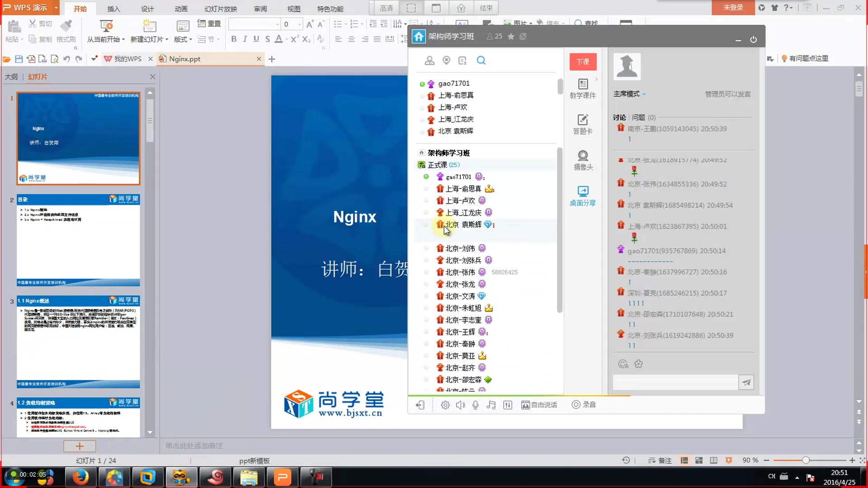This screenshot has height=488, width=868.
Task: Click the superscript X² icon
Action: pyautogui.click(x=295, y=39)
